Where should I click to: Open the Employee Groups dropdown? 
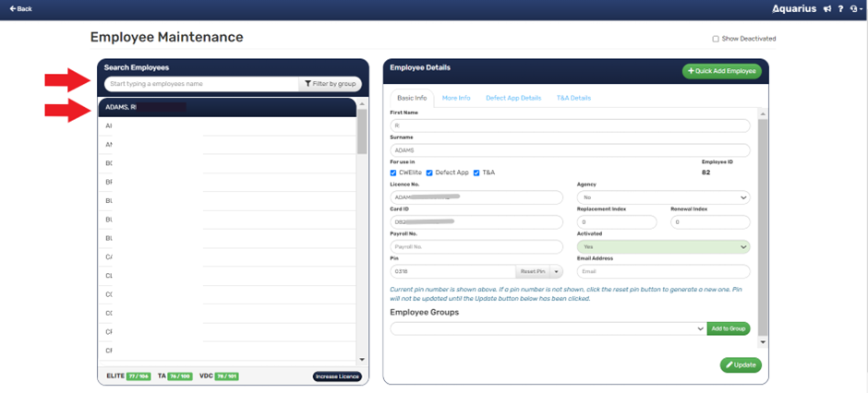coord(549,328)
